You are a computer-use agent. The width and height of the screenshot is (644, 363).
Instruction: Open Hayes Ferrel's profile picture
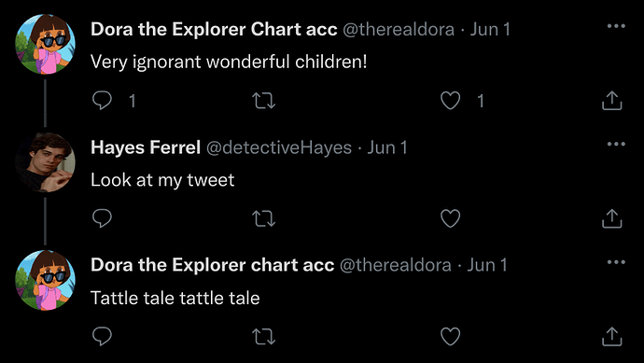[45, 162]
